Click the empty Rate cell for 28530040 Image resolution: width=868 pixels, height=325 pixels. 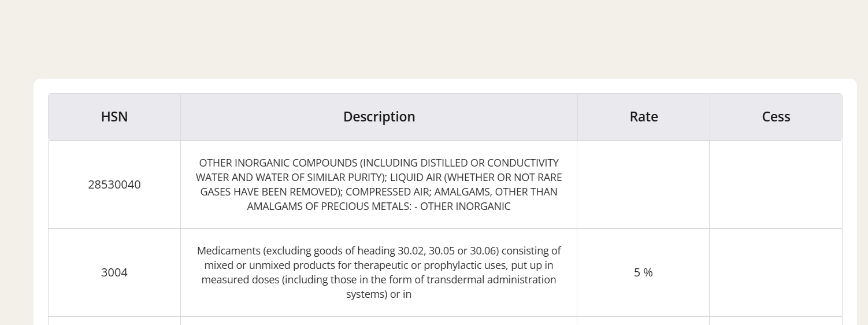[643, 185]
